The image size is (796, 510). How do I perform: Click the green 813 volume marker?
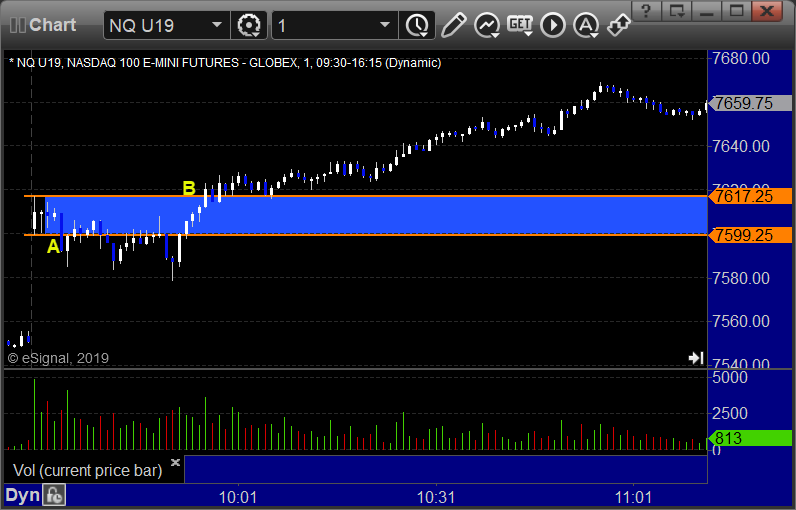click(x=750, y=438)
